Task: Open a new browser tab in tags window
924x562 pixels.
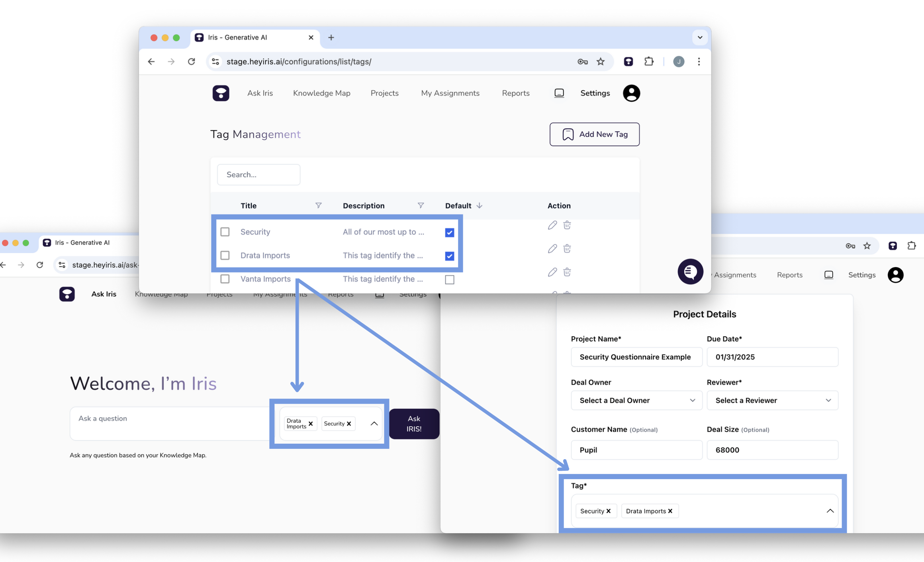Action: pyautogui.click(x=331, y=37)
